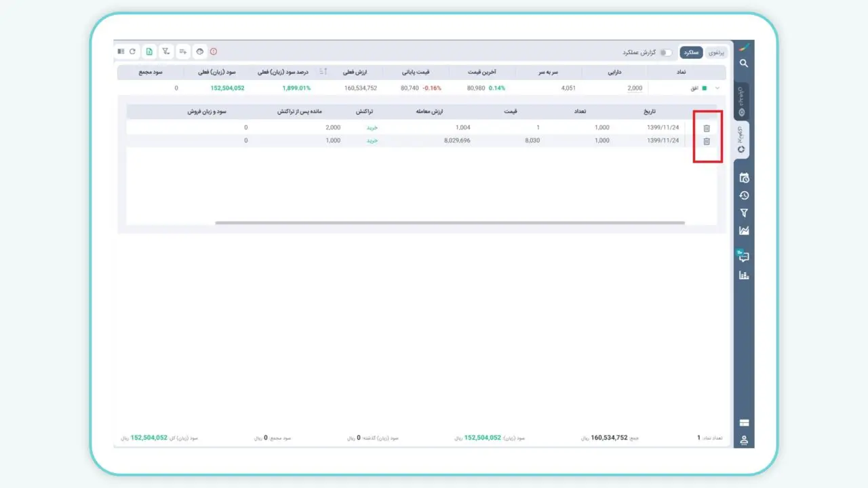Viewport: 868px width, 488px height.
Task: Click the underlined 2,000 holdings value
Action: pyautogui.click(x=635, y=88)
